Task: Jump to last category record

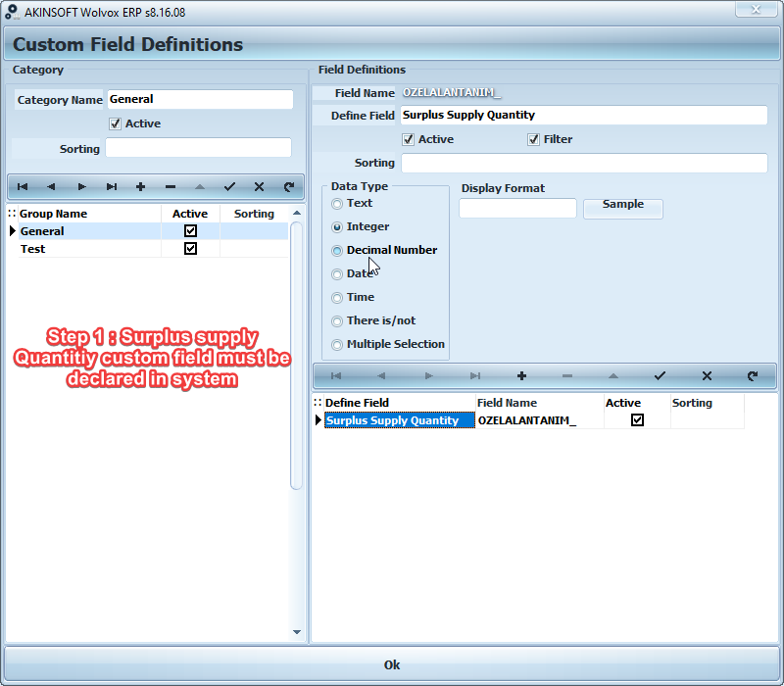Action: pyautogui.click(x=111, y=187)
